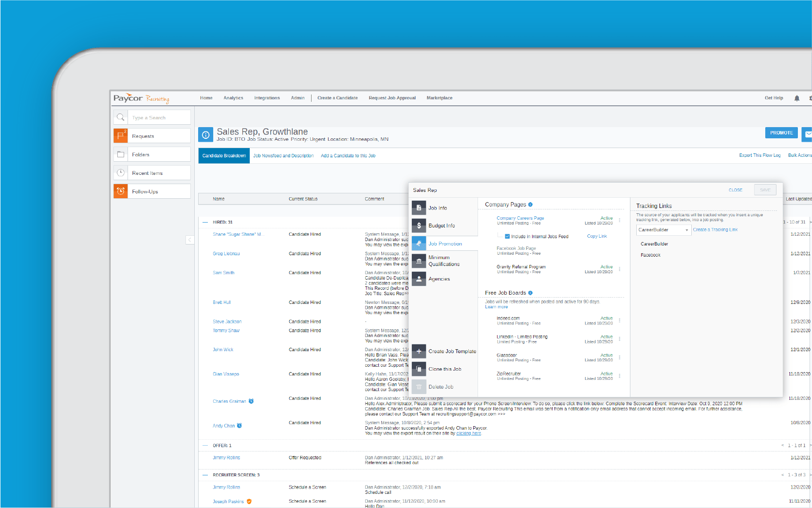Image resolution: width=812 pixels, height=508 pixels.
Task: Click the Job Promotion megaphone icon
Action: coord(419,244)
